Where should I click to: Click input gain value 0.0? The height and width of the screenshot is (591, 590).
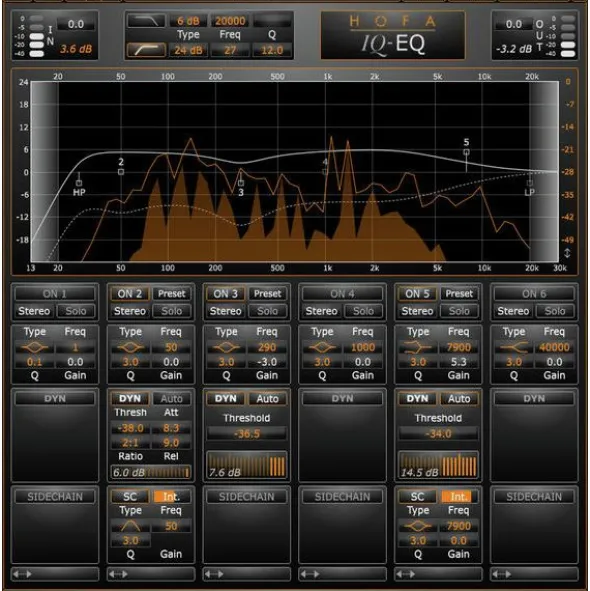coord(76,24)
